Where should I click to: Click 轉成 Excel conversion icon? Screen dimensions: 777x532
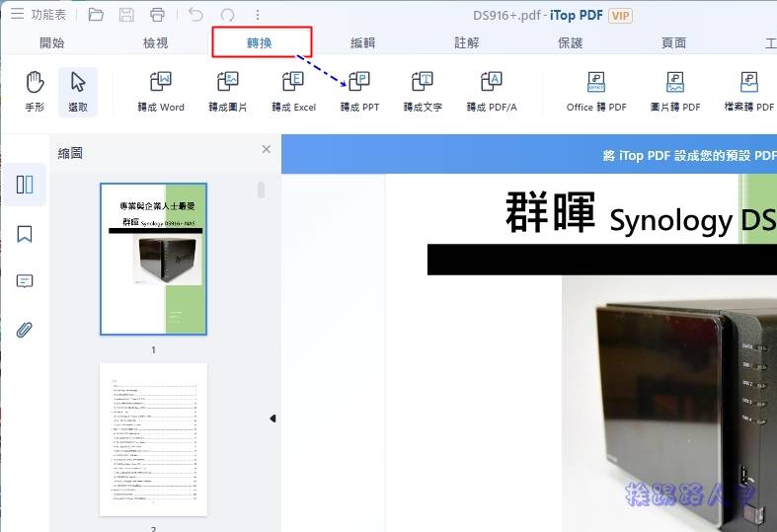click(x=293, y=92)
